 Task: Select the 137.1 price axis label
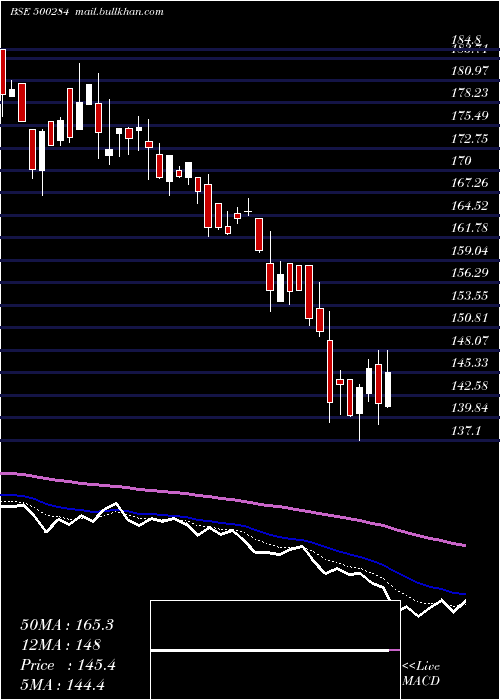coord(467,431)
